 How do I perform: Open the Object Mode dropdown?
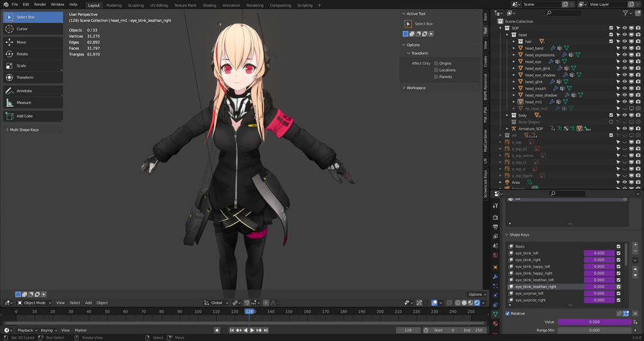35,303
